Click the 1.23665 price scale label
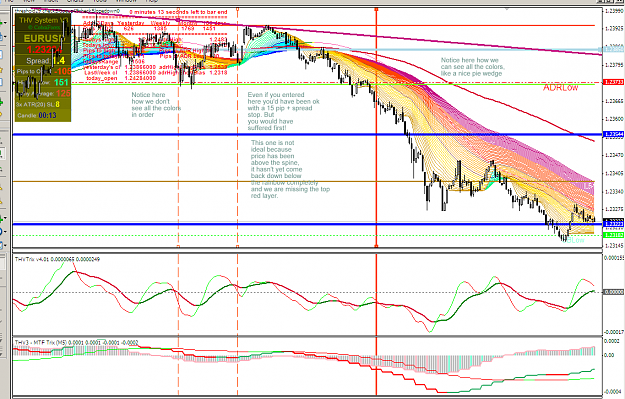 pos(614,101)
